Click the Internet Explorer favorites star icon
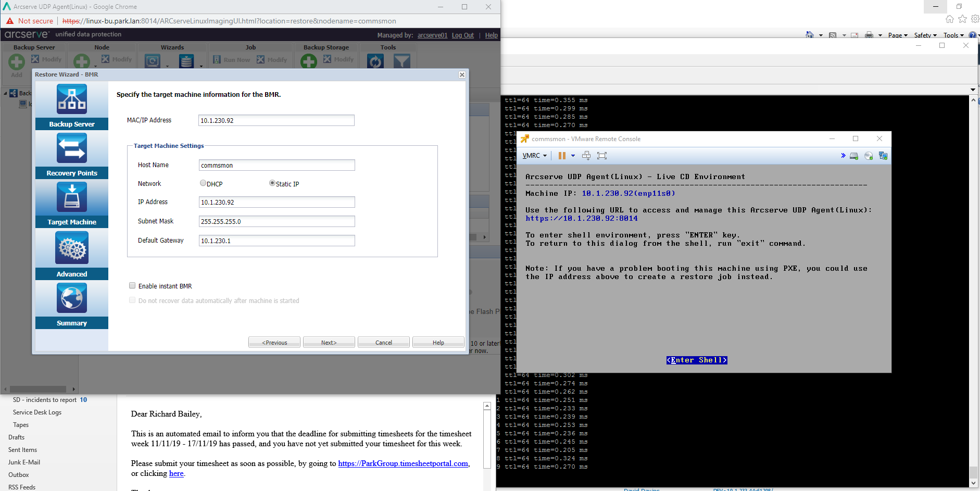Image resolution: width=980 pixels, height=491 pixels. [x=962, y=19]
